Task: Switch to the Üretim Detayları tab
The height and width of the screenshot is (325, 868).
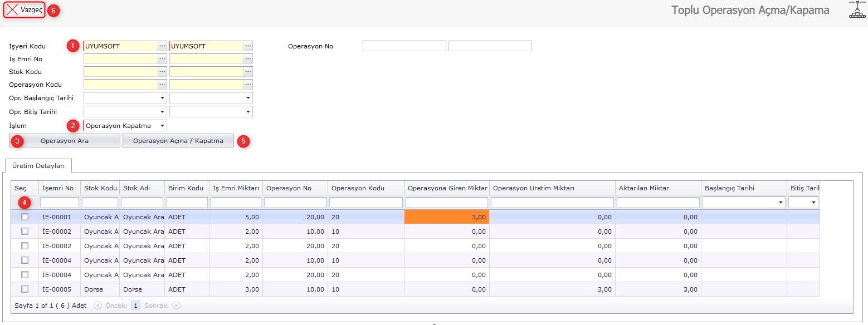Action: pyautogui.click(x=39, y=166)
